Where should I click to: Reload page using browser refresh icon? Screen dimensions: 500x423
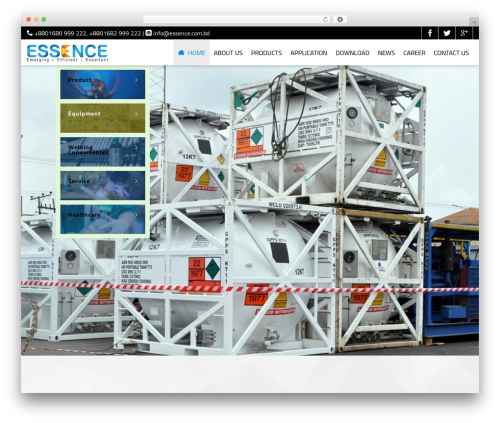(x=325, y=19)
